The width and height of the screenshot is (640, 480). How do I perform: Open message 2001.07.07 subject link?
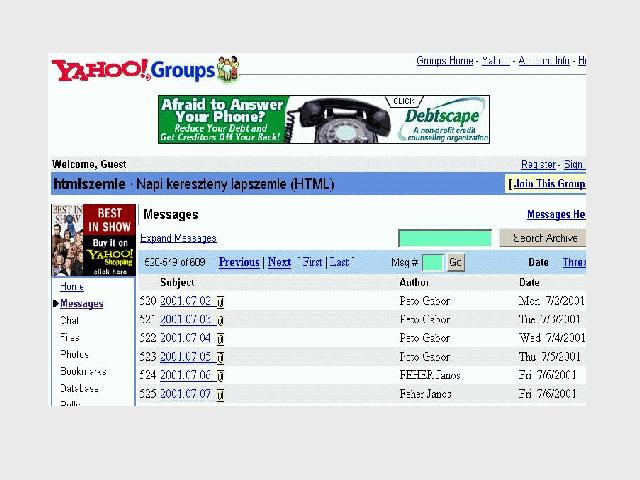pyautogui.click(x=186, y=394)
